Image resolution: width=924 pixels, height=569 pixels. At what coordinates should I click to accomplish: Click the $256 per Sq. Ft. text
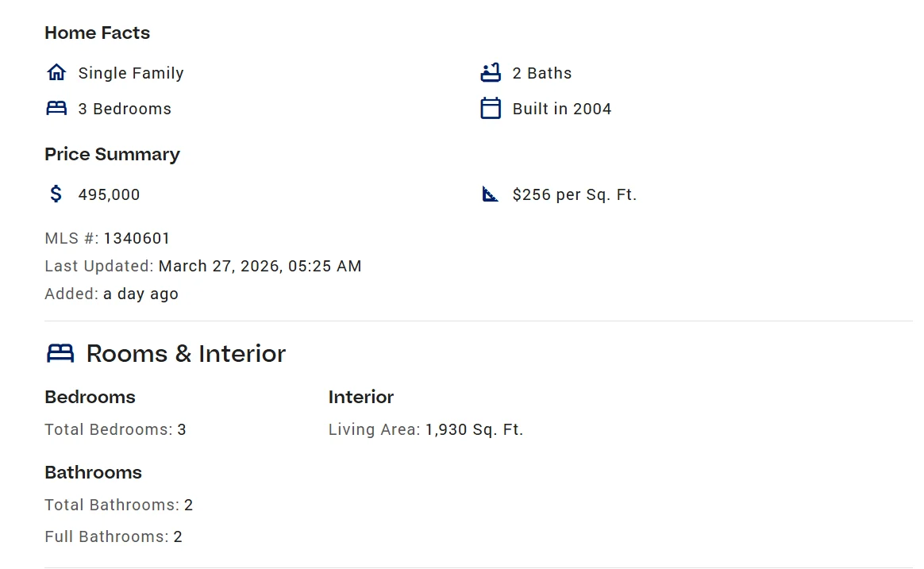[574, 194]
